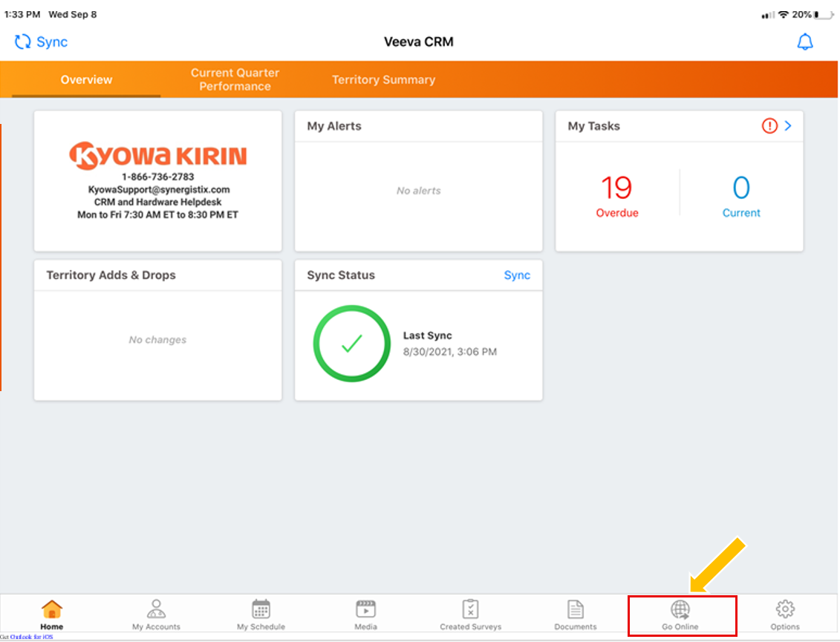Tap the 1:33 PM clock in status bar
840x642 pixels.
tap(22, 14)
